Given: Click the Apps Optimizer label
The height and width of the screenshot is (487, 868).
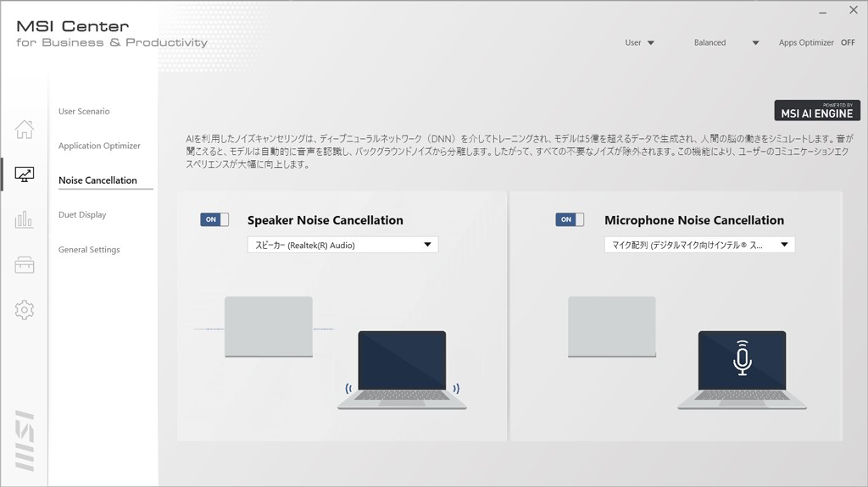Looking at the screenshot, I should [806, 42].
